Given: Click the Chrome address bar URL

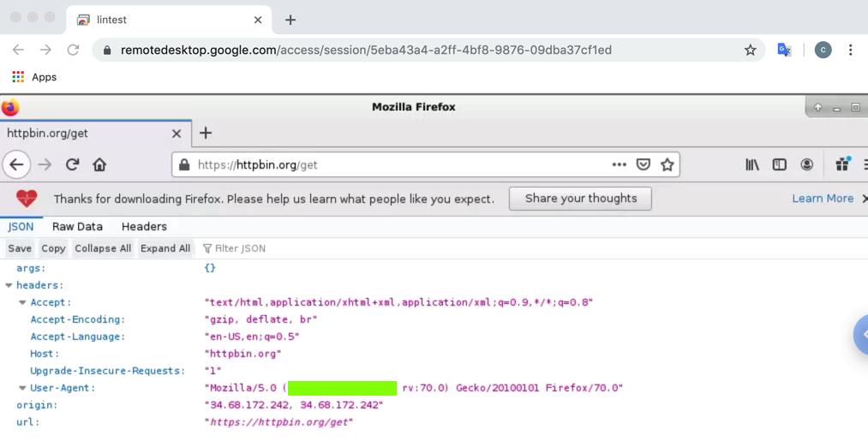Looking at the screenshot, I should [x=366, y=51].
